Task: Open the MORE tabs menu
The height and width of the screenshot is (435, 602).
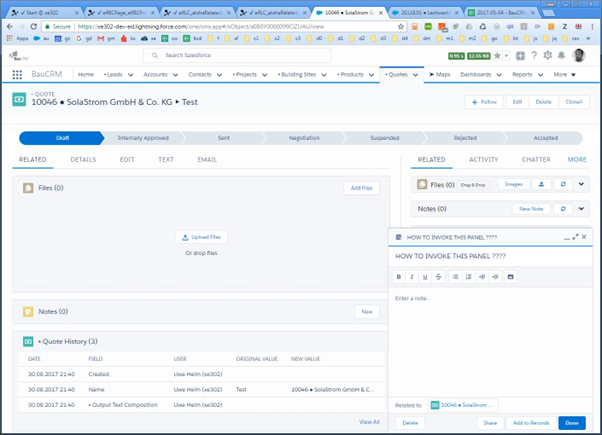Action: (x=577, y=160)
